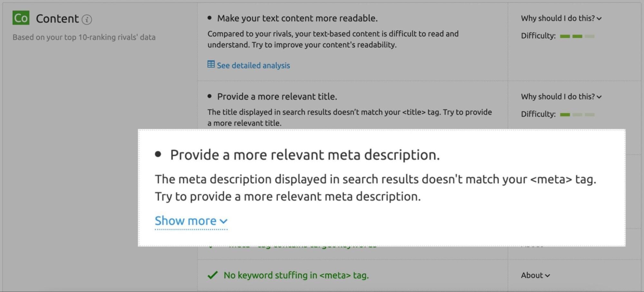Click the table icon beside See detailed analysis

pyautogui.click(x=211, y=64)
